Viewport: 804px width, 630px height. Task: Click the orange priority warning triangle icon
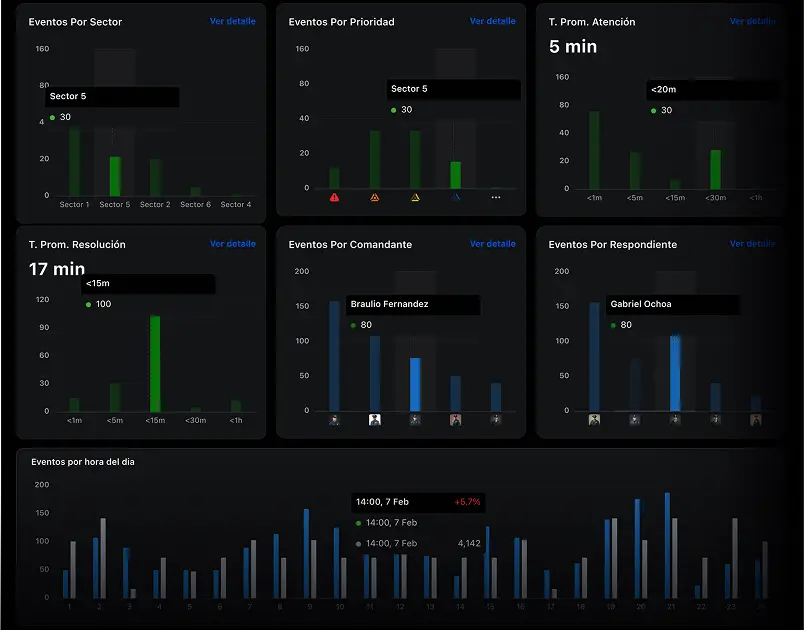pos(375,198)
